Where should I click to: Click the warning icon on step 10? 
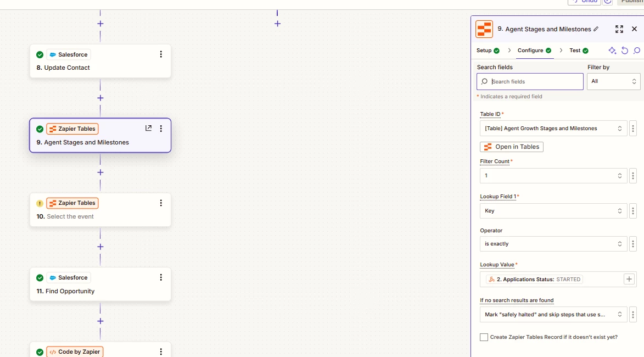click(x=40, y=203)
